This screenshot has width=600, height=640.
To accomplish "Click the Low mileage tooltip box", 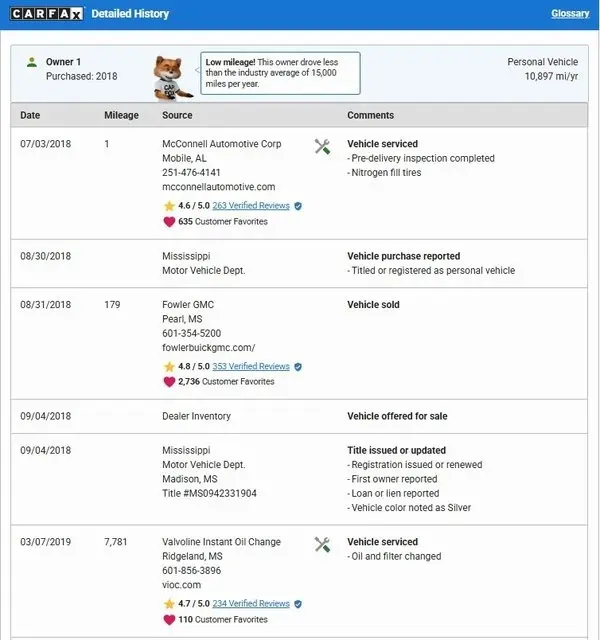I will click(x=280, y=73).
